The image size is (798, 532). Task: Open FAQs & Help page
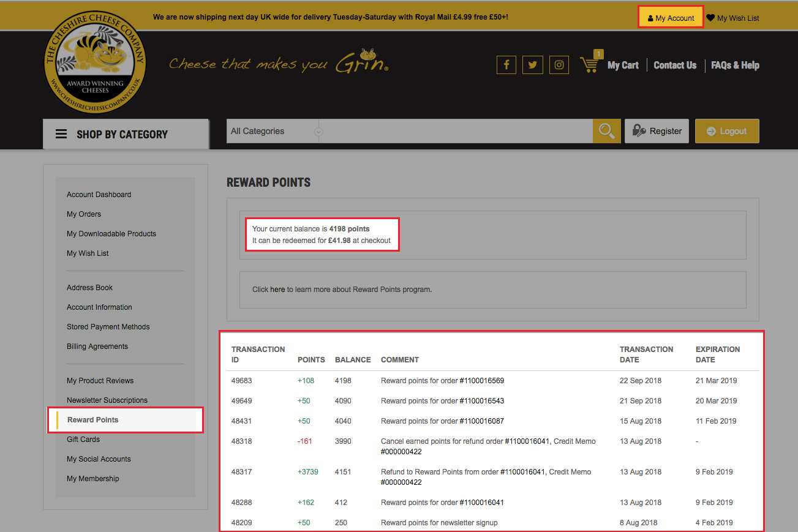(735, 65)
